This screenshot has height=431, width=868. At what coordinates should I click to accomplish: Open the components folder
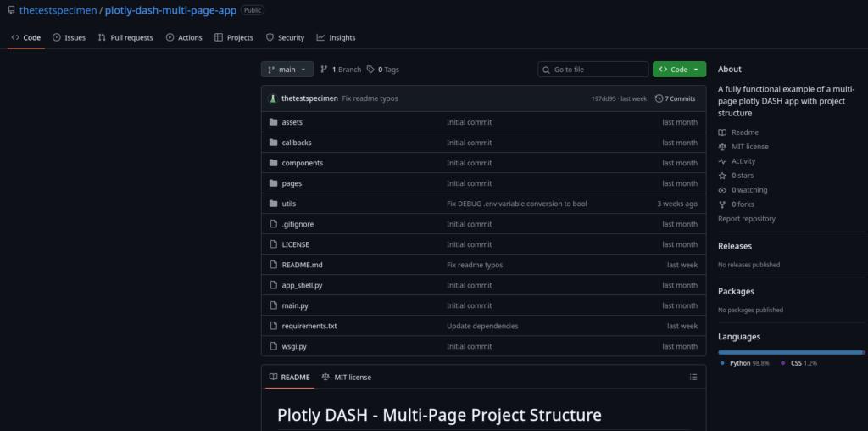coord(303,163)
